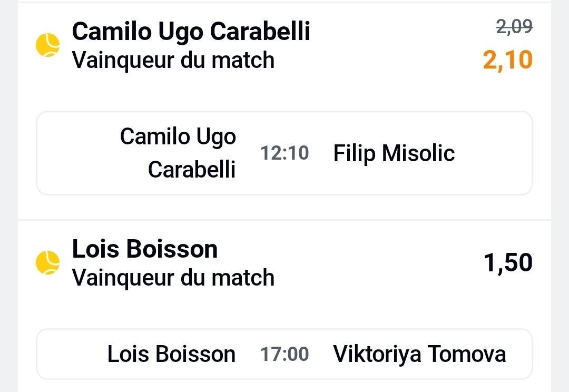
Task: Click the Lois Boisson bold selection title
Action: tap(145, 249)
